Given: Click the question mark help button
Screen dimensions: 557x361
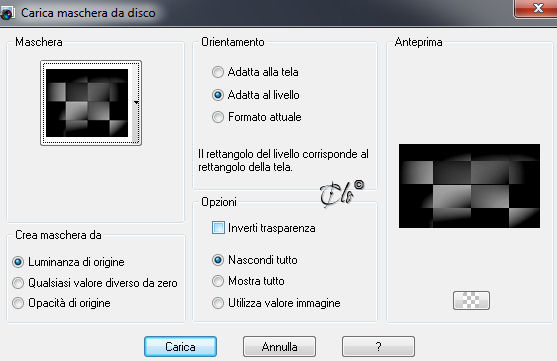Looking at the screenshot, I should pos(378,346).
